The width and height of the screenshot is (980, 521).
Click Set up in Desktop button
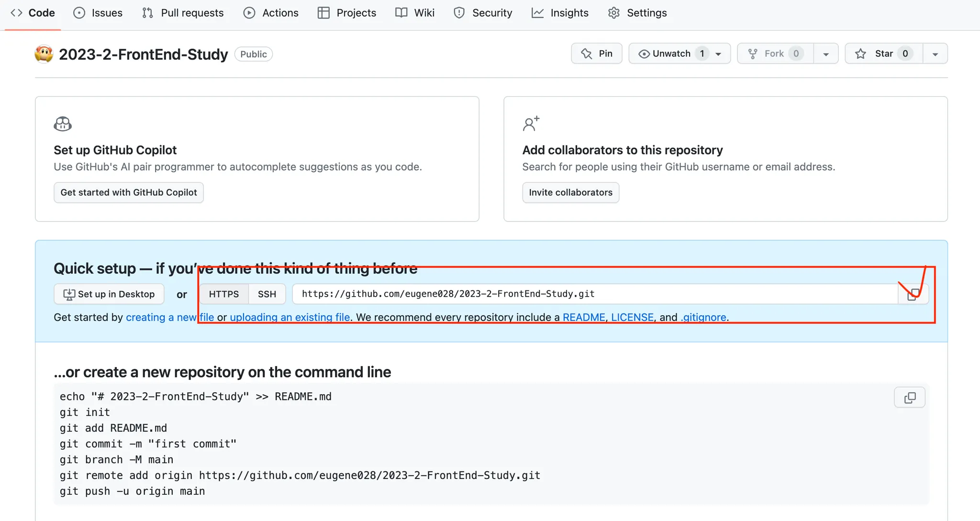tap(109, 294)
